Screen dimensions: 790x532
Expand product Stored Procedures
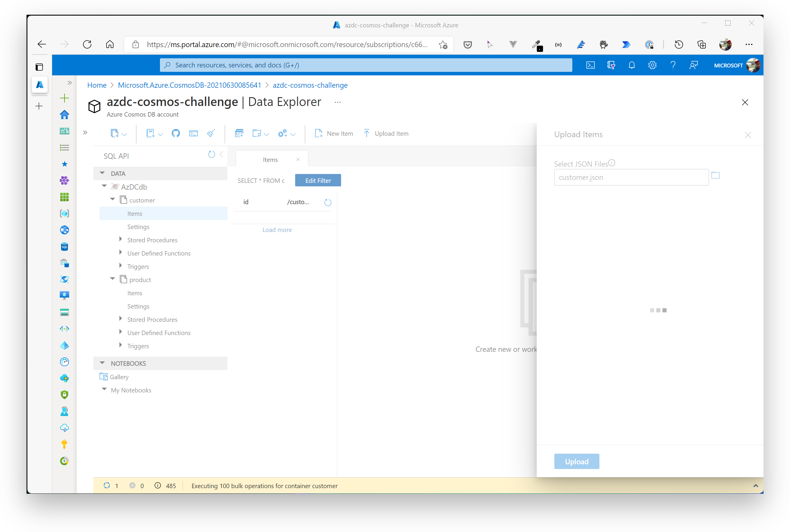[120, 319]
